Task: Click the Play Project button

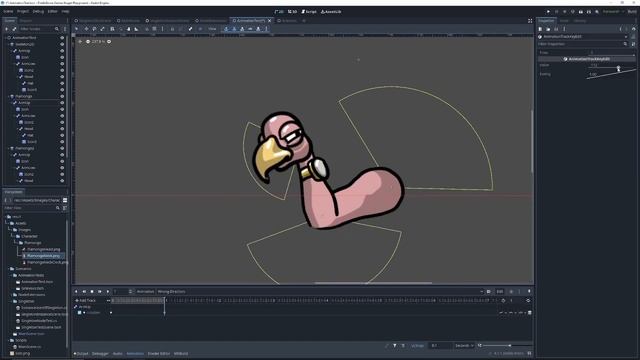Action: tap(548, 12)
